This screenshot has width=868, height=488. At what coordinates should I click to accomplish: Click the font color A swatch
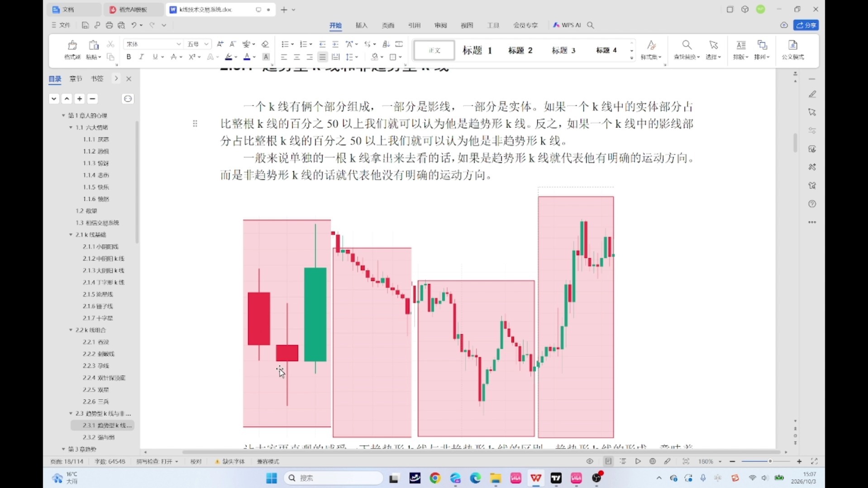247,57
